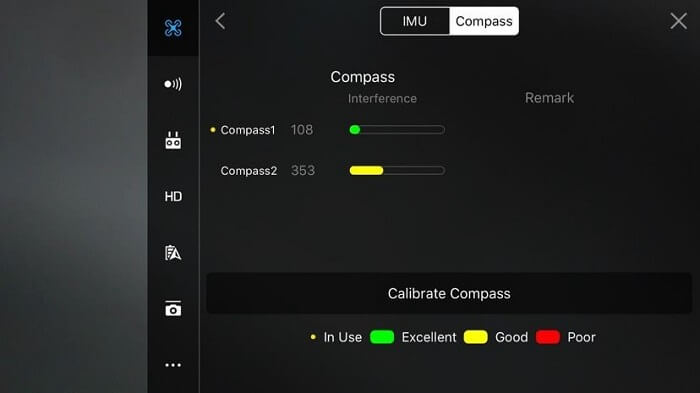
Task: Click the Remark column header
Action: (x=549, y=98)
